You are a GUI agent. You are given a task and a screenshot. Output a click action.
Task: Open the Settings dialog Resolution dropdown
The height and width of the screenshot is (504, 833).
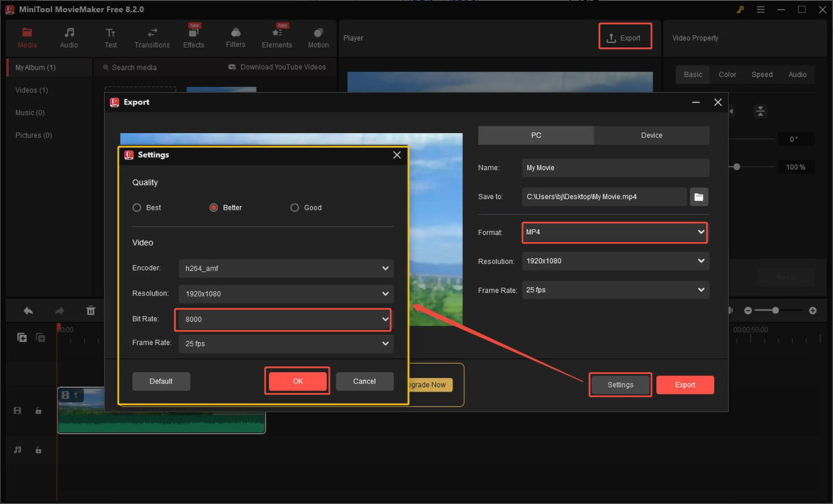(x=286, y=294)
